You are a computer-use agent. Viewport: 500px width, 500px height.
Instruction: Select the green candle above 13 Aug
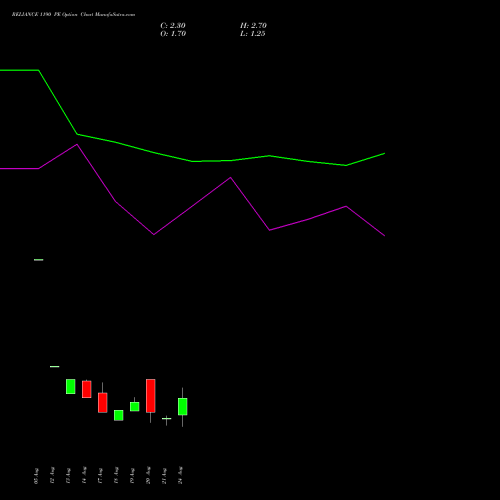pyautogui.click(x=71, y=387)
